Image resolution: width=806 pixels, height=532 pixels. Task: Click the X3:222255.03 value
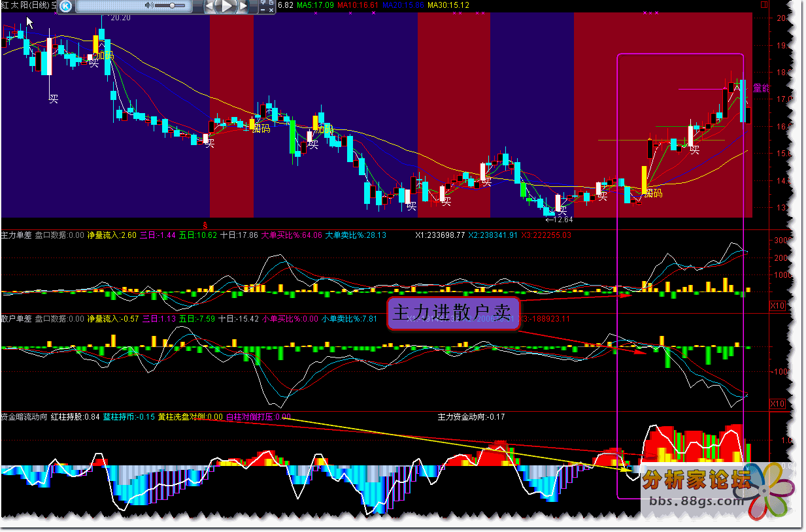click(546, 235)
